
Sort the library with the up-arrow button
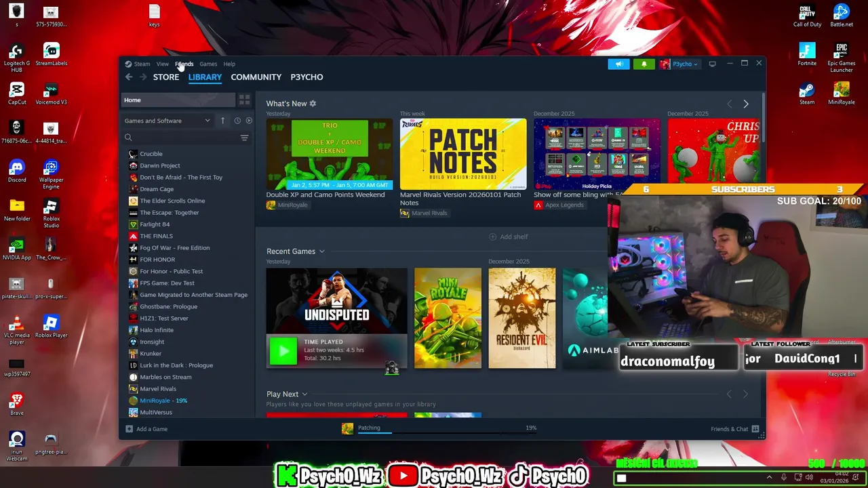(222, 121)
